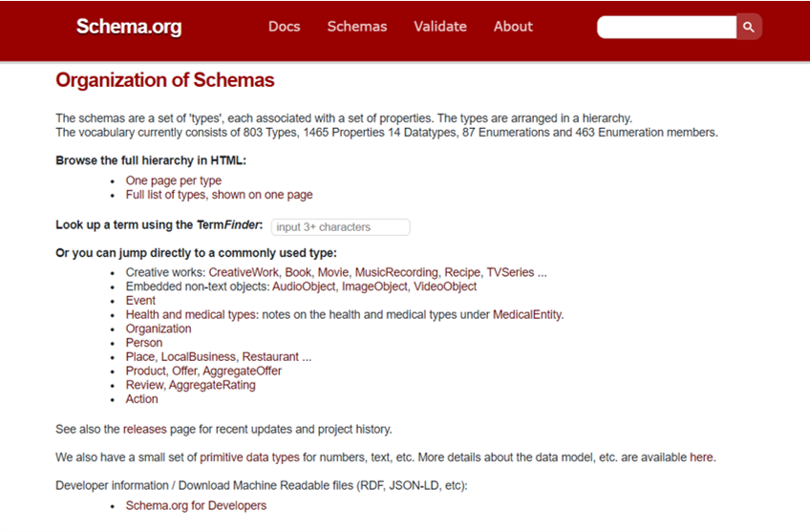Click 'Or you can jump directly' heading

[197, 253]
